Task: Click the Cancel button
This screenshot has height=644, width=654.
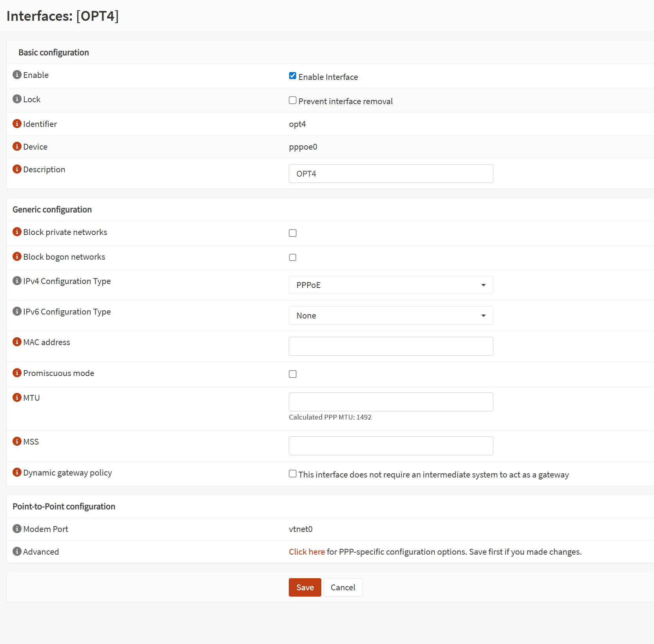Action: coord(343,588)
